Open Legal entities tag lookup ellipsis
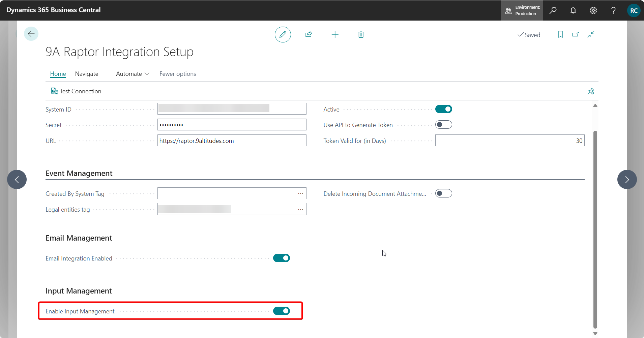 coord(300,209)
